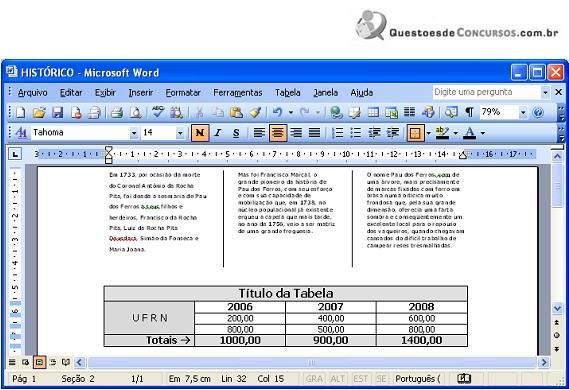The width and height of the screenshot is (569, 390).
Task: Open print preview with the magnifier icon
Action: [136, 112]
